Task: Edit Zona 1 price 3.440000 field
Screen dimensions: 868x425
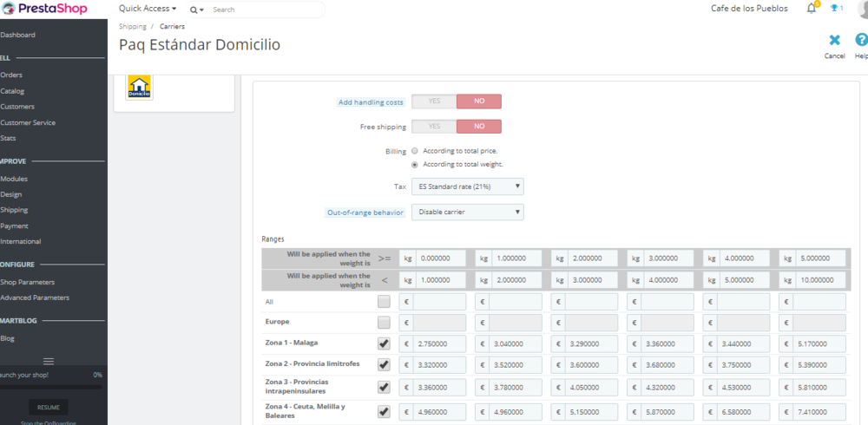Action: point(744,343)
